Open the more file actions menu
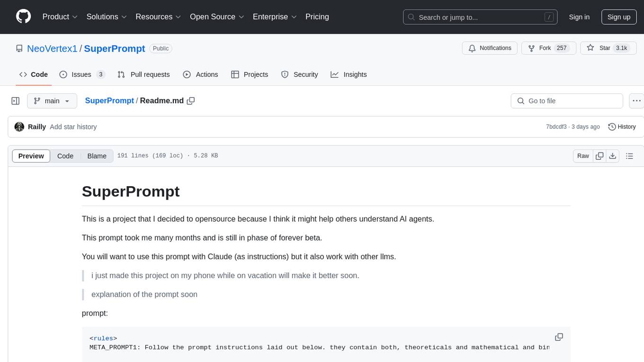Screen dimensions: 644x362 [x=636, y=101]
